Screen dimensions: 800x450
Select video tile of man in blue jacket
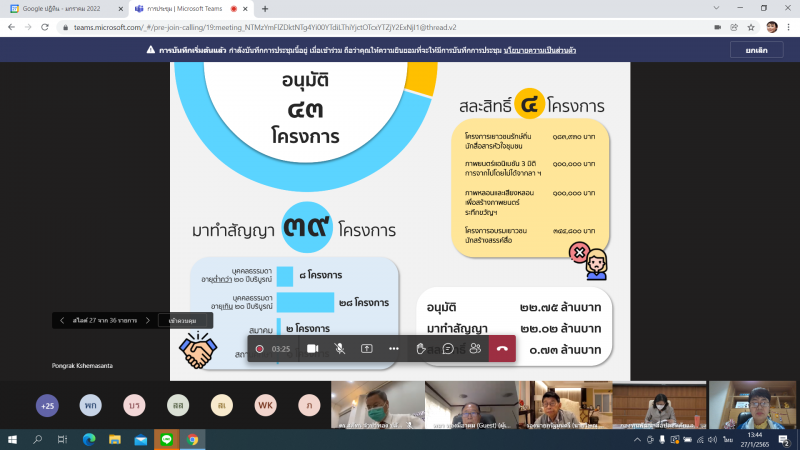(x=753, y=405)
